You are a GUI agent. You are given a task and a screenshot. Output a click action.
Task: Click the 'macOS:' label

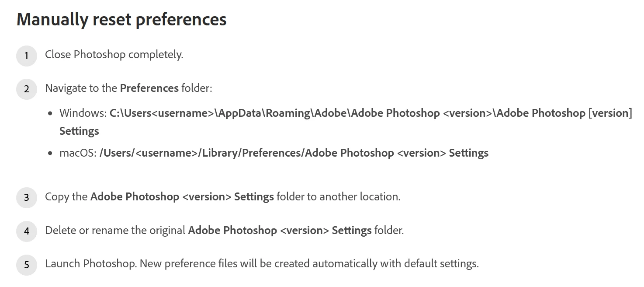coord(78,153)
